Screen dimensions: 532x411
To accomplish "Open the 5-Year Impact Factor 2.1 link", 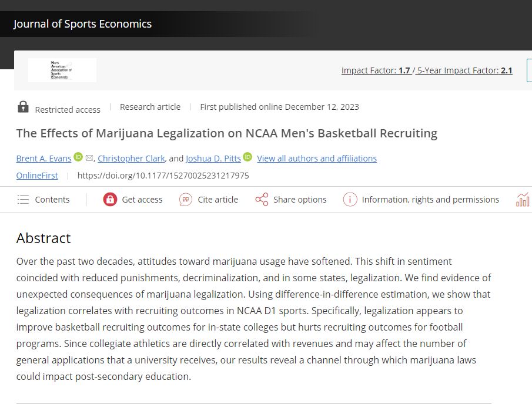I will pyautogui.click(x=464, y=70).
